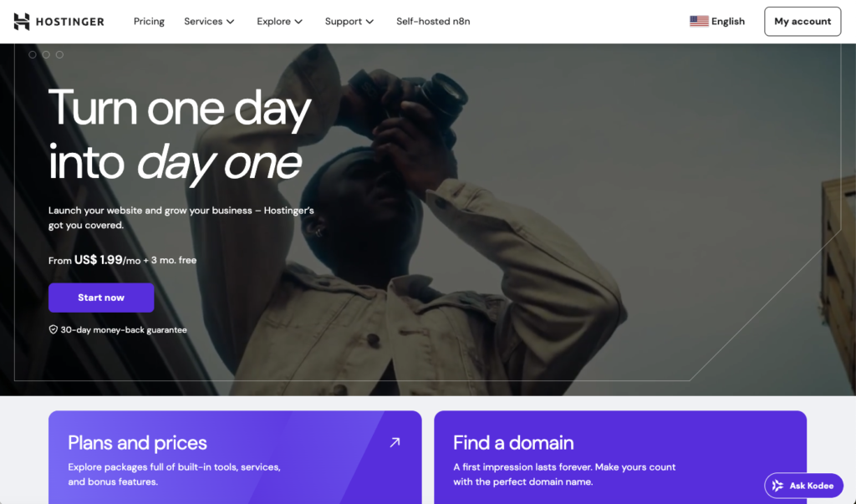The width and height of the screenshot is (856, 504).
Task: Open the Find a domain card
Action: click(620, 457)
